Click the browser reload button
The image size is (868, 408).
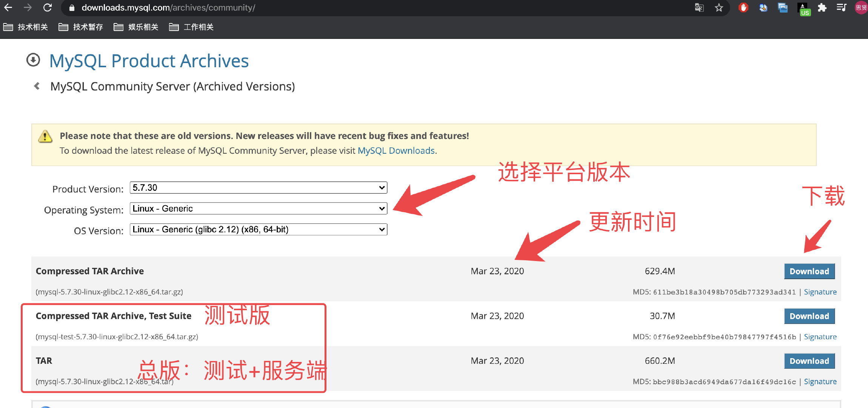pos(48,8)
